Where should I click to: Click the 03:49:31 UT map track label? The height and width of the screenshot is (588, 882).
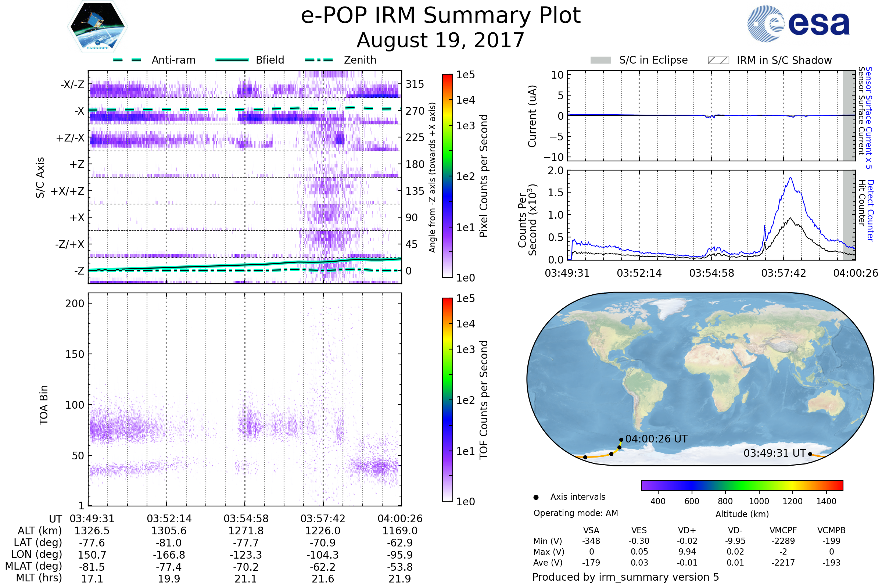click(774, 453)
